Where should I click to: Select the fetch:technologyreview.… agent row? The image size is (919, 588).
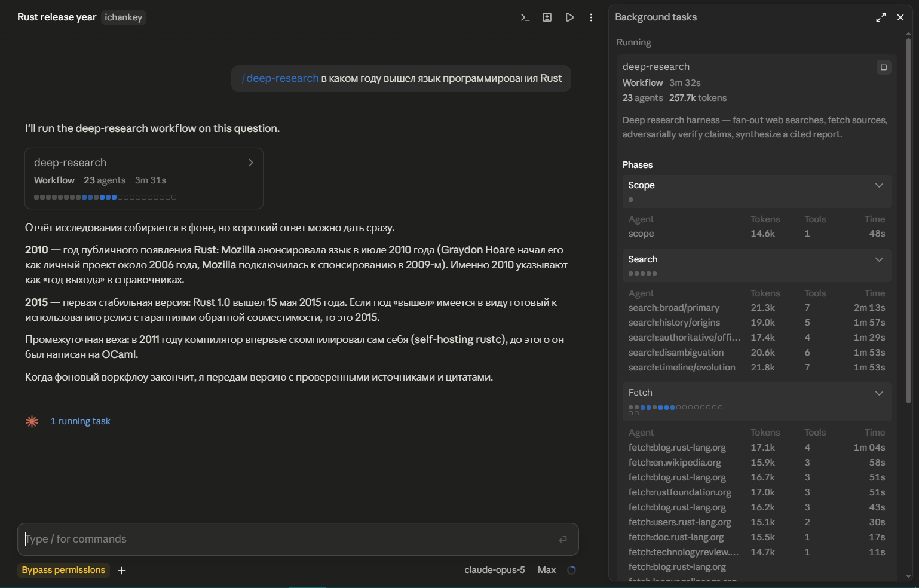tap(756, 552)
